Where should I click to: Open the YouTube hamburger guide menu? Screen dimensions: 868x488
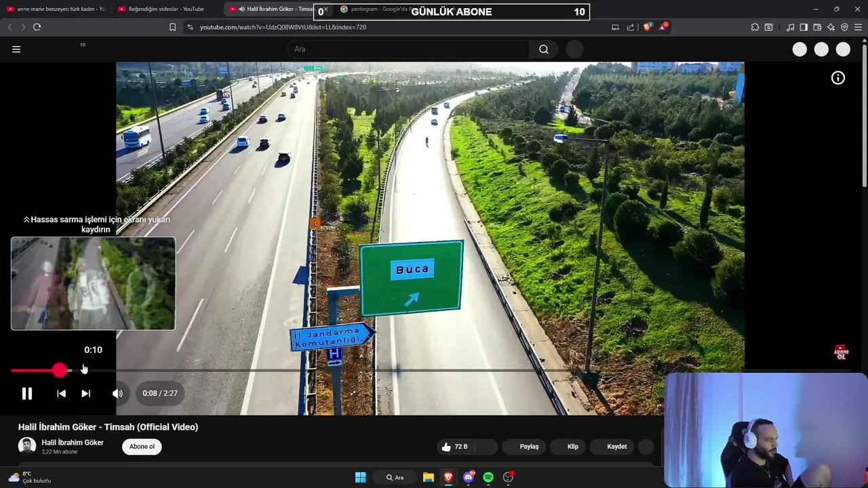point(16,49)
